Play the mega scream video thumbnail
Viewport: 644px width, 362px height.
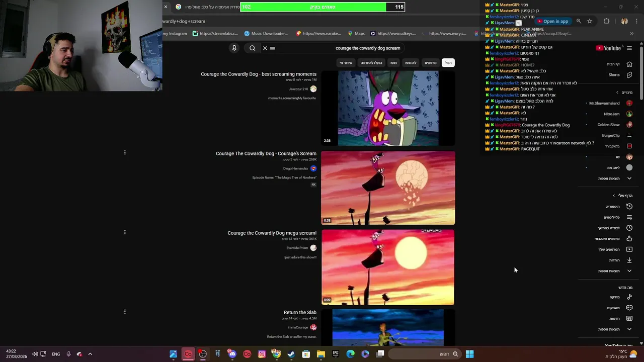(388, 267)
